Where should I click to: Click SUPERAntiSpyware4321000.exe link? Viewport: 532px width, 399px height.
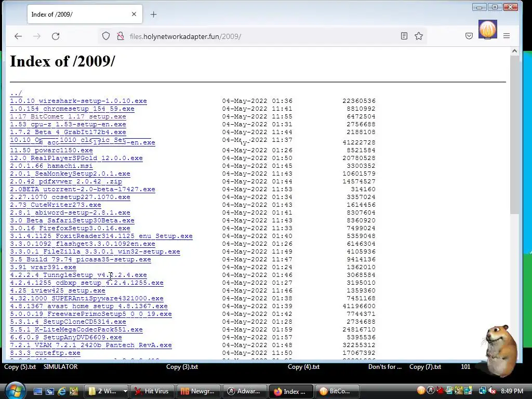87,298
